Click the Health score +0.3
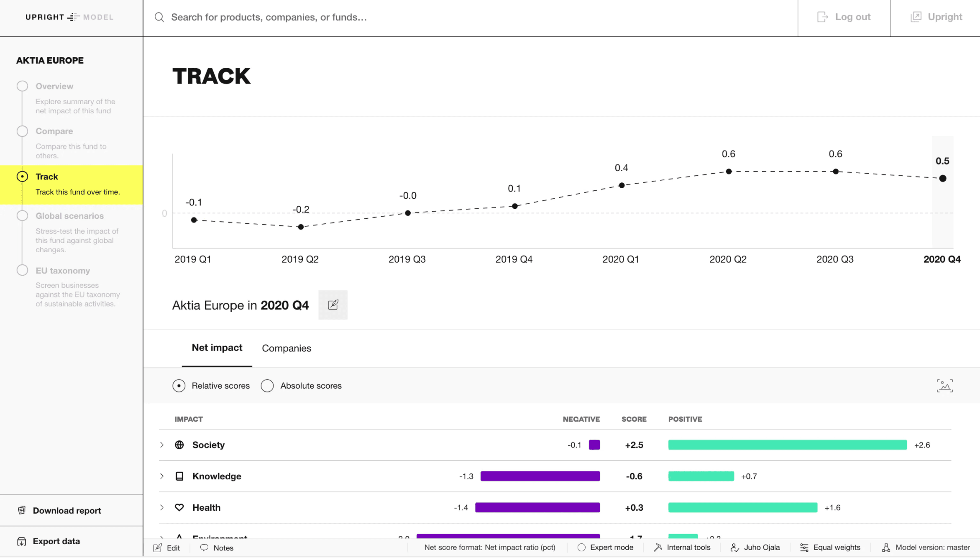Image resolution: width=980 pixels, height=558 pixels. 634,508
